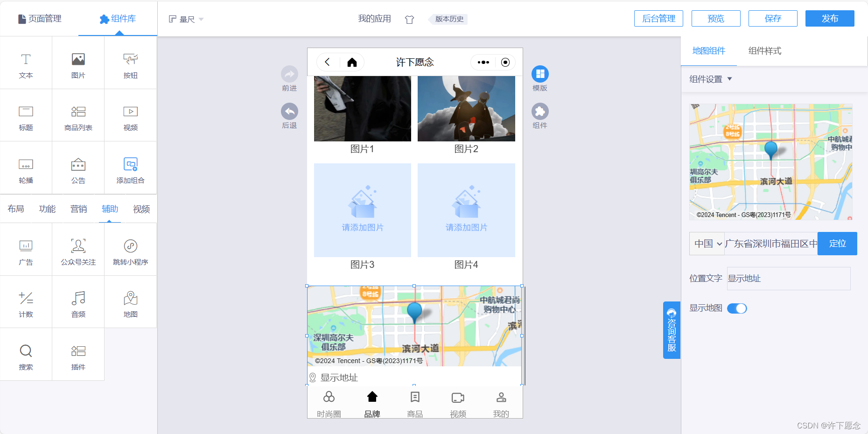Add a 图片 image component
This screenshot has height=434, width=868.
pyautogui.click(x=78, y=63)
